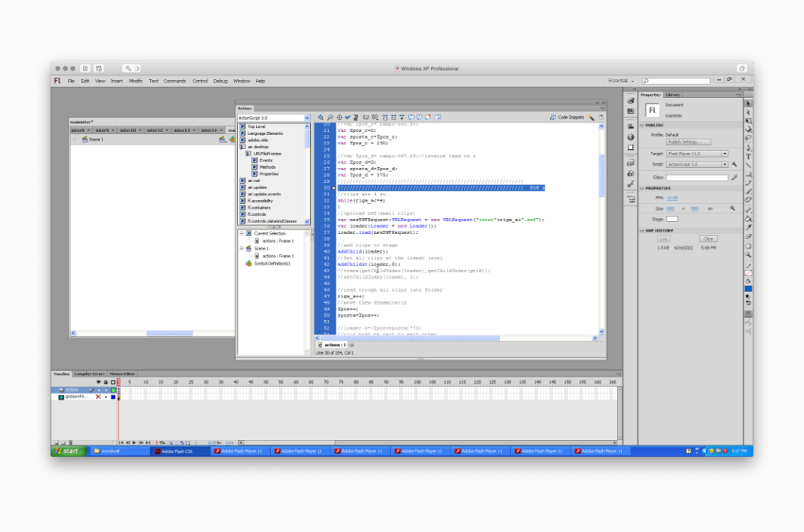
Task: Collapse the SWF HISTORY section
Action: (x=642, y=231)
